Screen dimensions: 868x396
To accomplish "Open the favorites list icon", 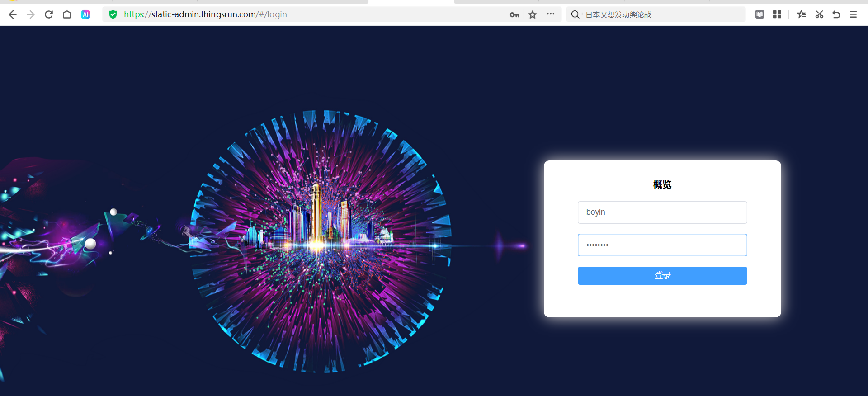I will [x=802, y=14].
